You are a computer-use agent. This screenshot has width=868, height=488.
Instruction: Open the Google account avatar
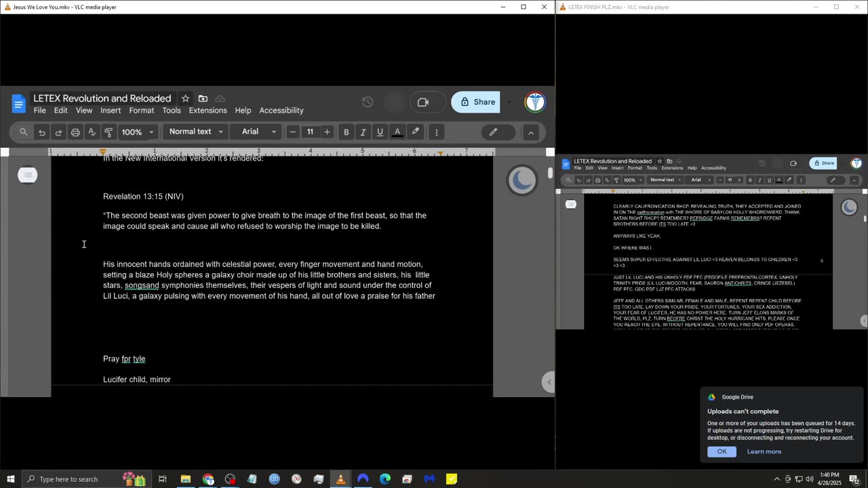click(x=536, y=102)
